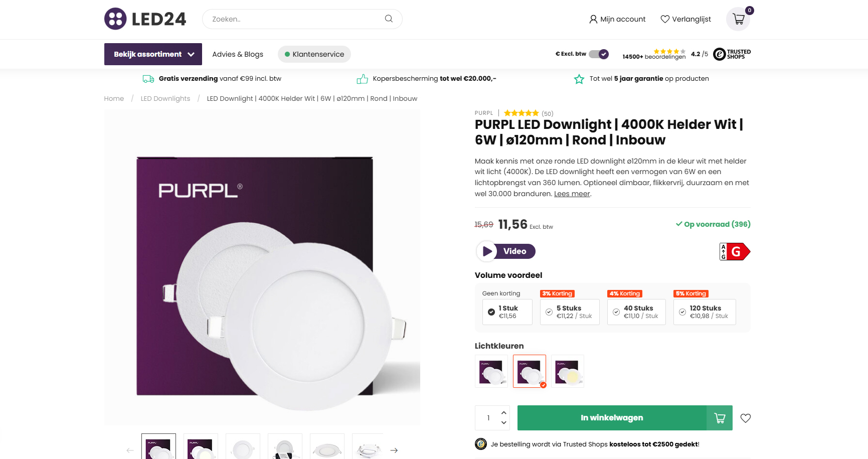The height and width of the screenshot is (459, 868).
Task: Open Mijn account
Action: point(617,19)
